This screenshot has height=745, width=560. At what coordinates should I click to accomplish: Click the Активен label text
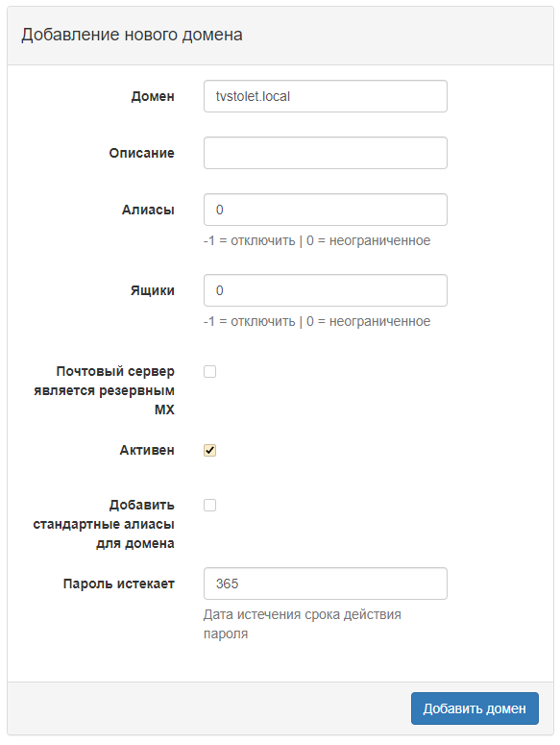click(x=147, y=450)
